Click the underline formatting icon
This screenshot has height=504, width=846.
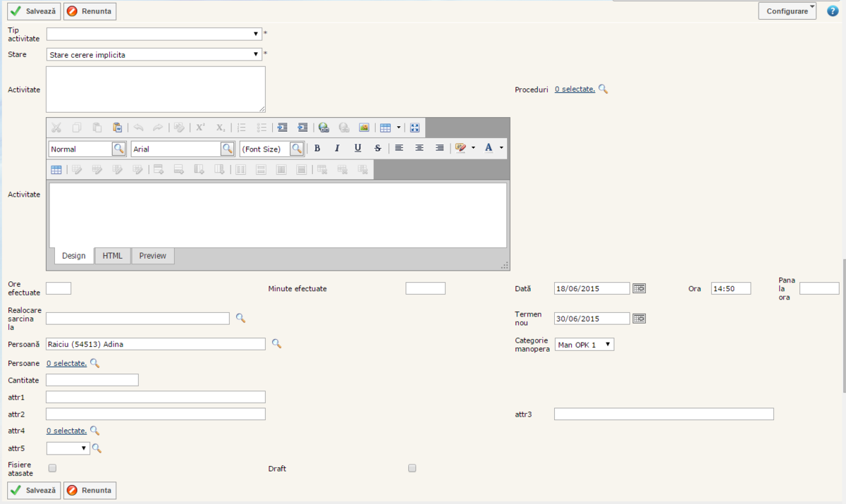click(x=357, y=148)
